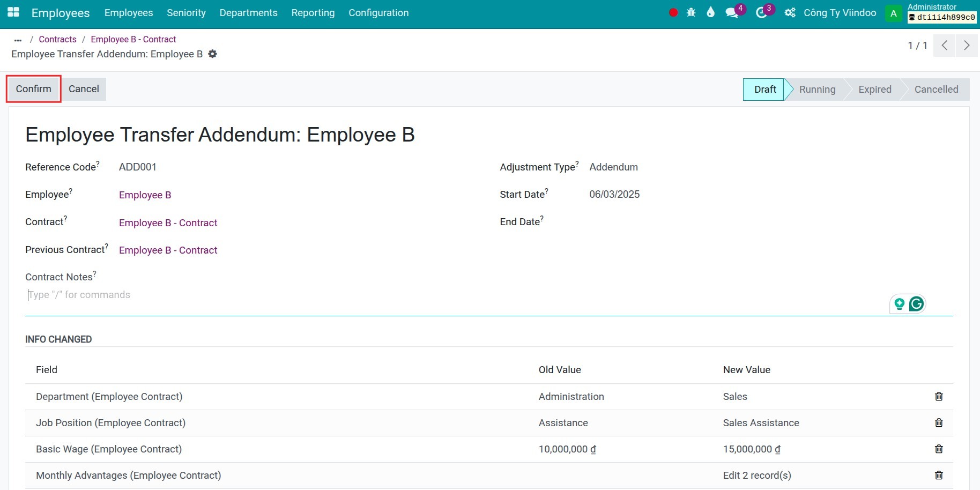Click the database name dti1i4h899c0

pos(942,17)
